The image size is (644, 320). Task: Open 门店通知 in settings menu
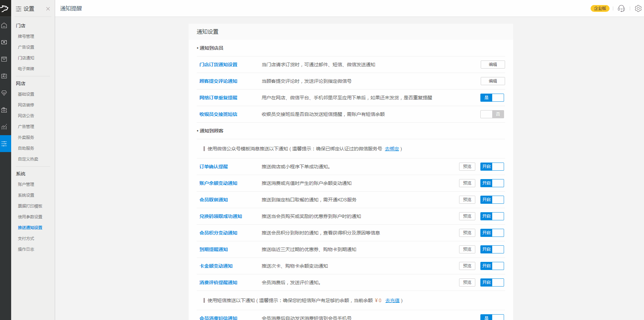(x=26, y=58)
